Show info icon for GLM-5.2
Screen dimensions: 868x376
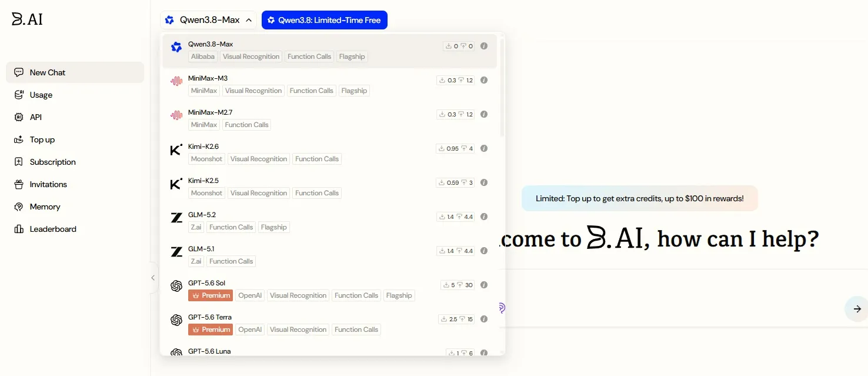(x=484, y=217)
